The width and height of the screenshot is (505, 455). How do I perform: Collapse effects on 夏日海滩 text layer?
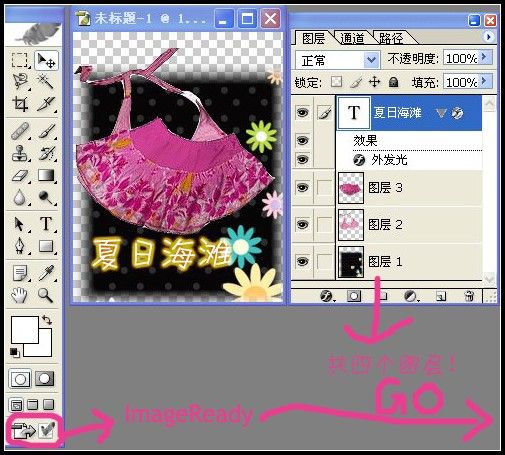click(441, 113)
